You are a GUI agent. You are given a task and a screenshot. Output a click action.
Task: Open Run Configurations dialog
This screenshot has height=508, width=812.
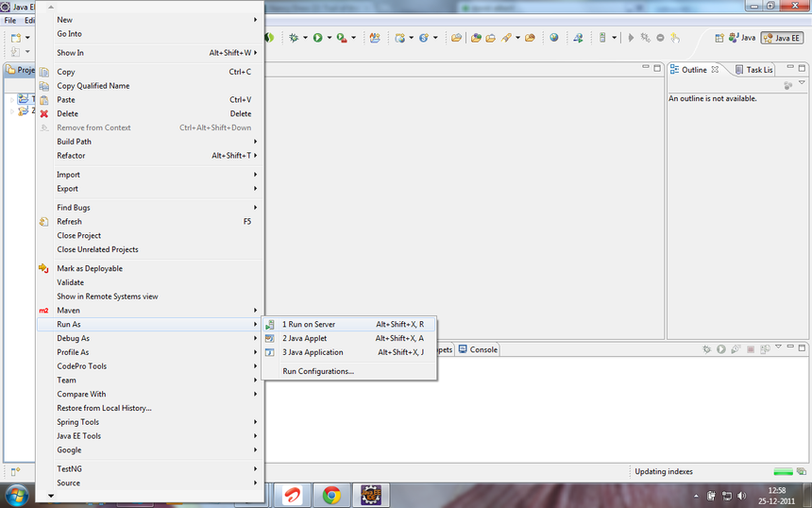tap(318, 371)
